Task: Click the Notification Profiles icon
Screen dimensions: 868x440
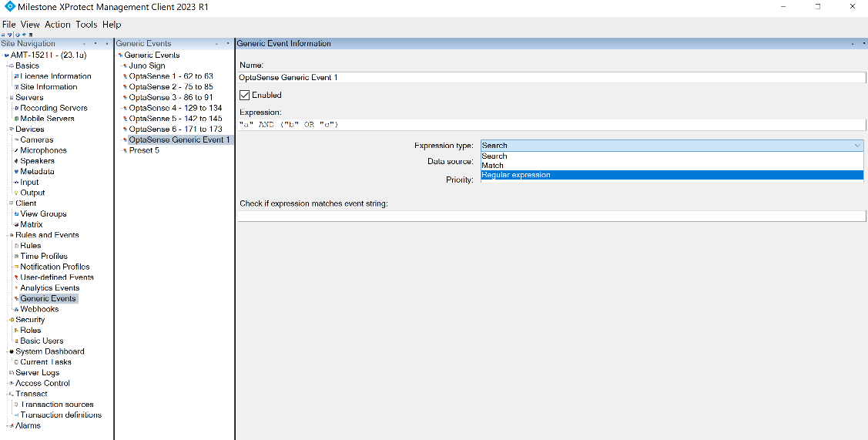Action: (x=17, y=267)
